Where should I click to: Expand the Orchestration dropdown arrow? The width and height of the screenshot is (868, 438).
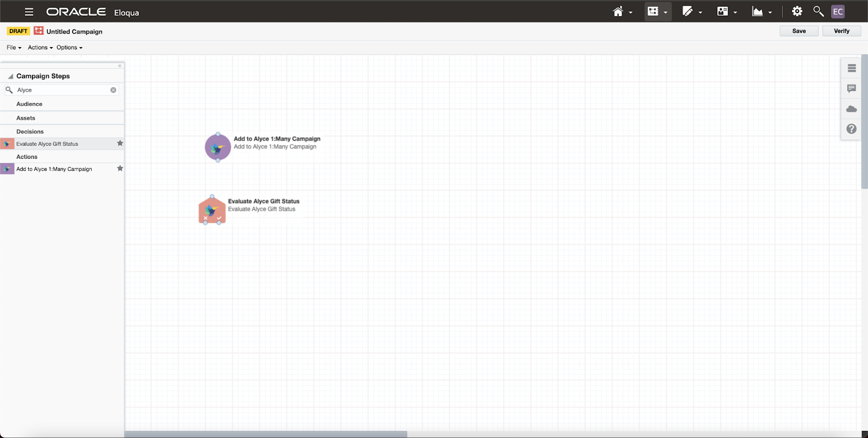click(666, 12)
